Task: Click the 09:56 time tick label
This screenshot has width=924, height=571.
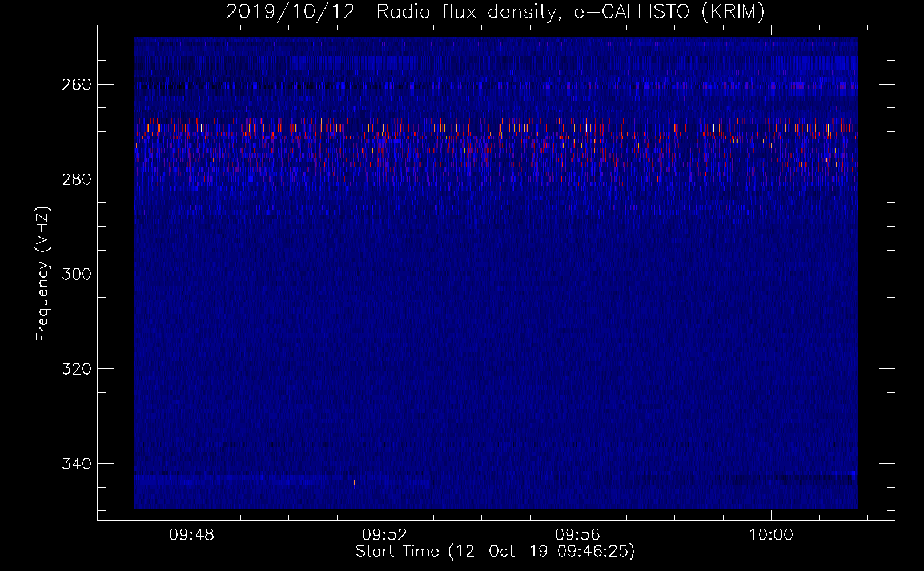Action: [x=578, y=535]
